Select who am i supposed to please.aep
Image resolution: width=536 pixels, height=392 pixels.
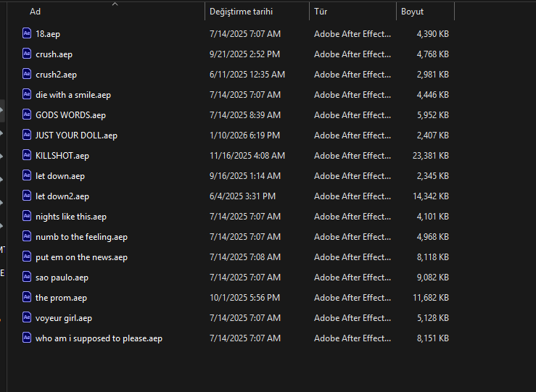[99, 338]
